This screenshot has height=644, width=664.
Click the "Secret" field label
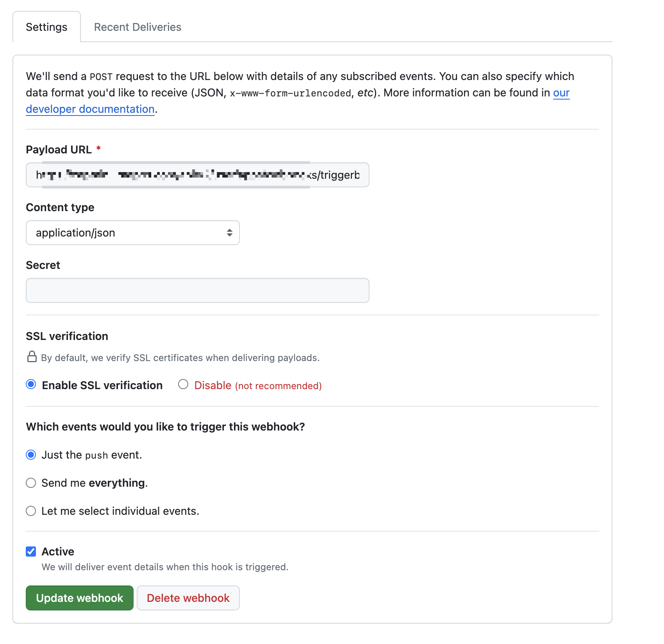tap(43, 265)
